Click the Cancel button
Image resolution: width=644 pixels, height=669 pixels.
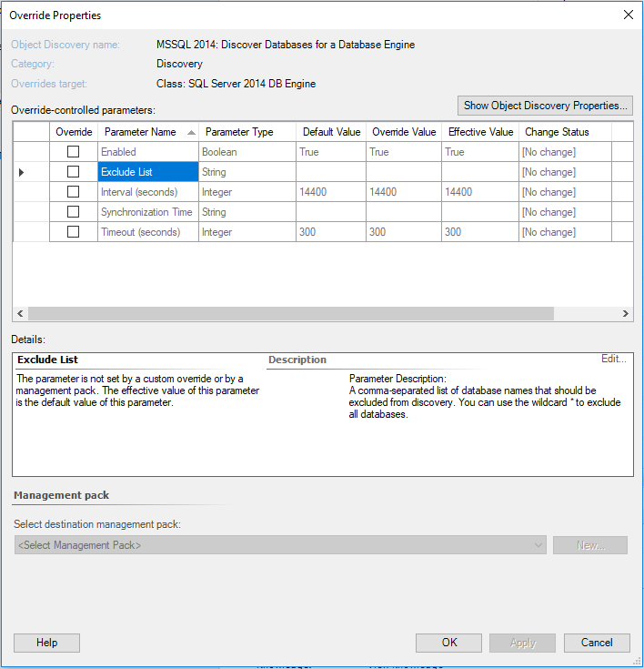(597, 643)
